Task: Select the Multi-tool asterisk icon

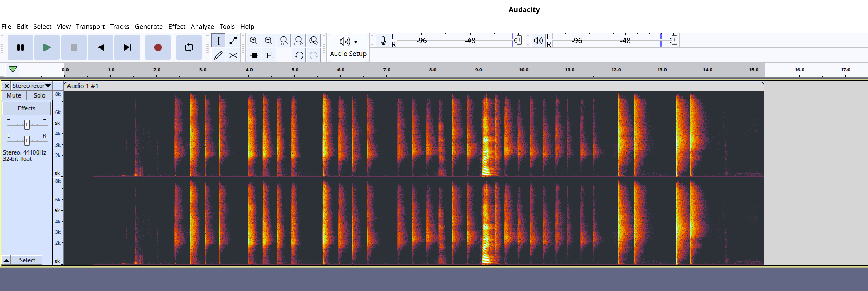Action: tap(233, 55)
